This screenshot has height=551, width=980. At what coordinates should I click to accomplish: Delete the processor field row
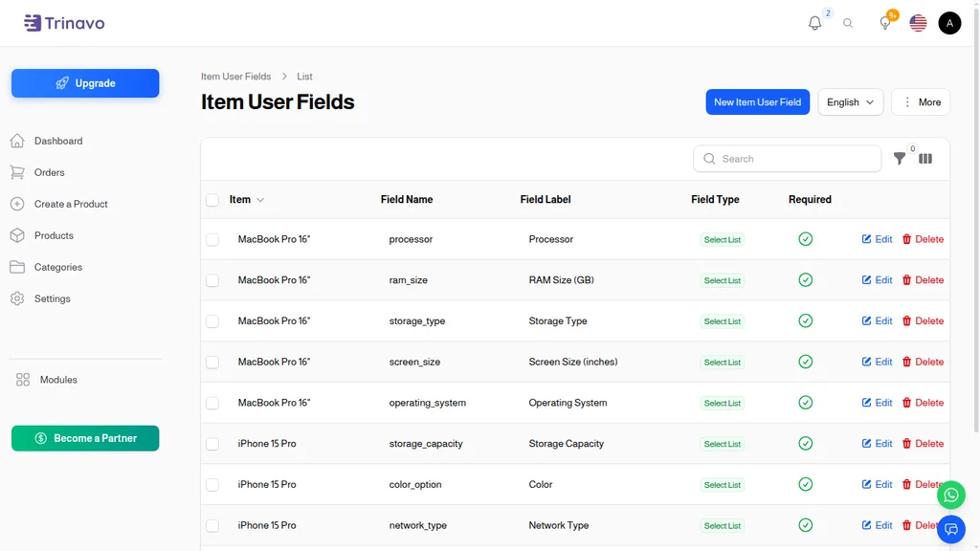tap(923, 239)
